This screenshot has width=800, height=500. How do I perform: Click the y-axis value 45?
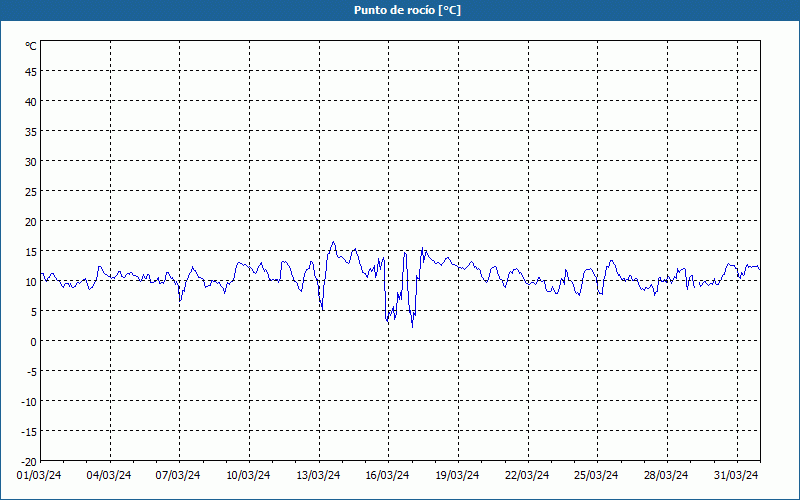pos(31,72)
